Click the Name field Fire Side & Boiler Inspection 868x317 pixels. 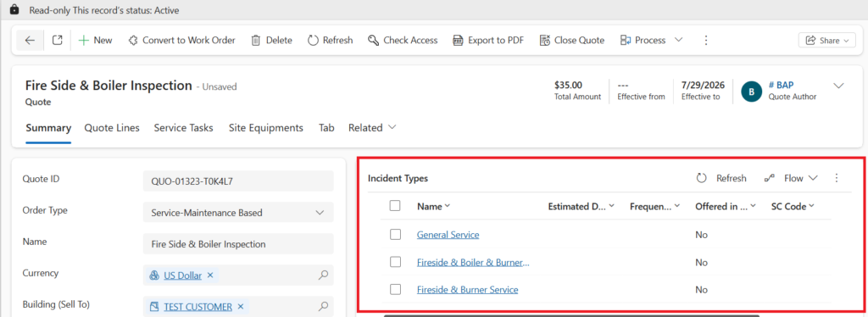238,244
